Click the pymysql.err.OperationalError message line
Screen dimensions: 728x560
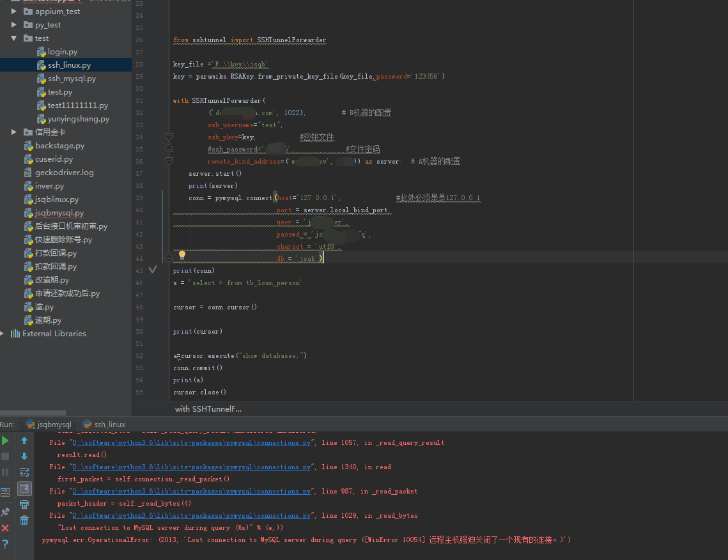(306, 540)
